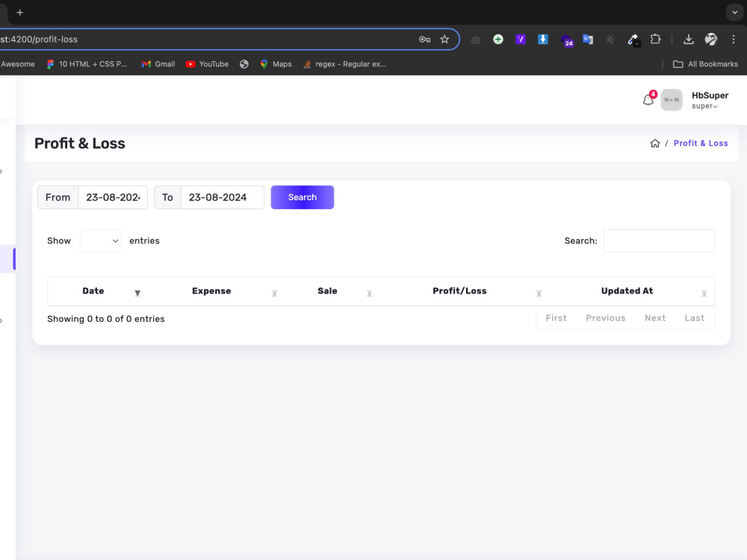Open the saved passwords key icon
Image resolution: width=747 pixels, height=560 pixels.
click(x=424, y=39)
